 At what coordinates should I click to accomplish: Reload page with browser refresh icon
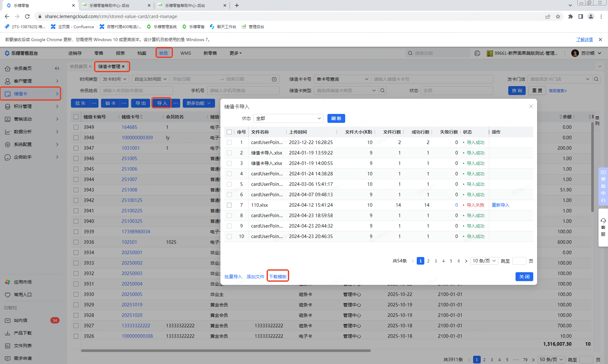[27, 16]
